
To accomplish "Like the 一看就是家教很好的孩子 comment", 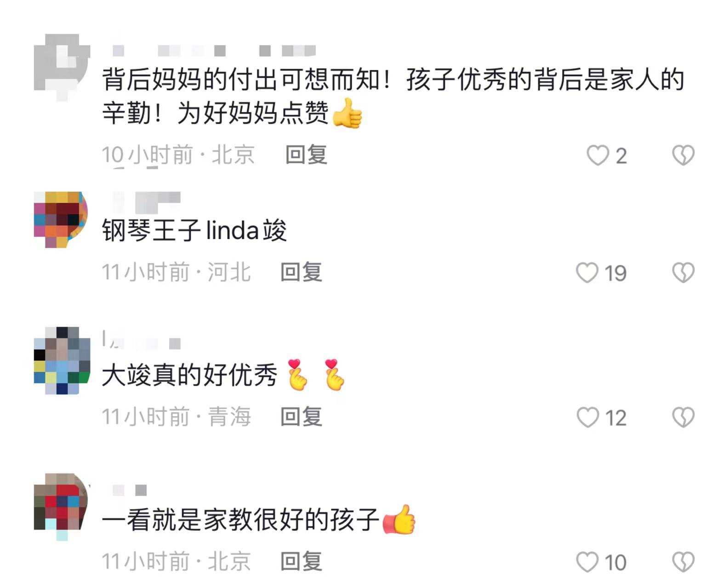I will point(587,562).
